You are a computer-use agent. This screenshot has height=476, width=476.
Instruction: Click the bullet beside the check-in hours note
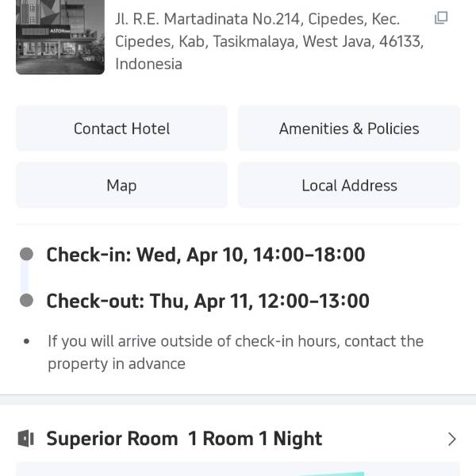[27, 342]
